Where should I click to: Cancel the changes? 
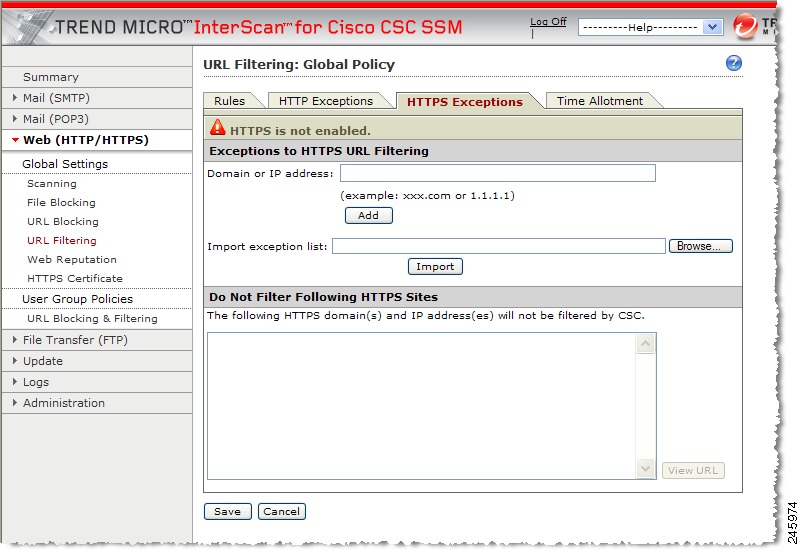282,511
